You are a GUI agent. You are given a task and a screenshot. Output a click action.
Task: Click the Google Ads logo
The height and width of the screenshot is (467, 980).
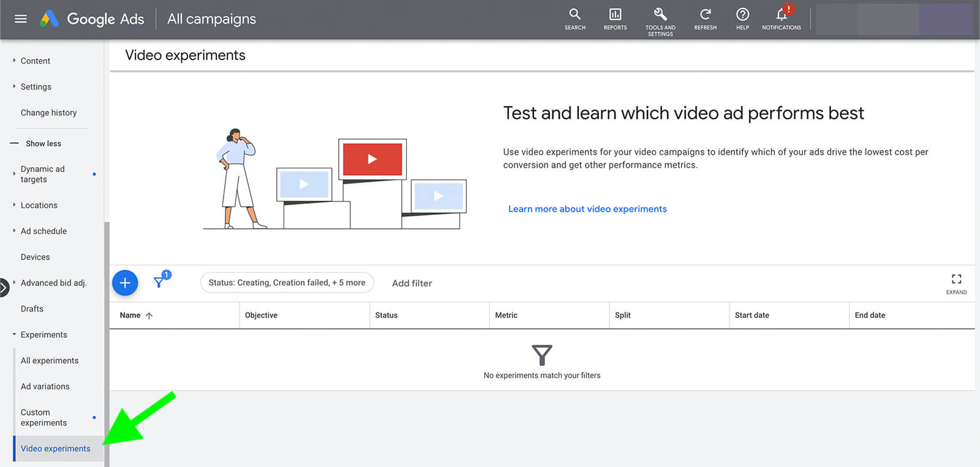pyautogui.click(x=92, y=19)
